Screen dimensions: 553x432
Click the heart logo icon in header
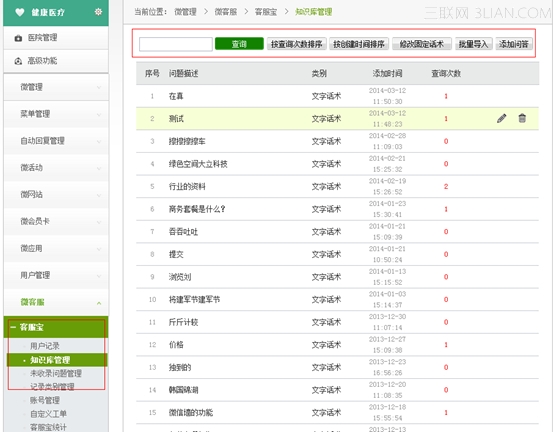point(20,12)
